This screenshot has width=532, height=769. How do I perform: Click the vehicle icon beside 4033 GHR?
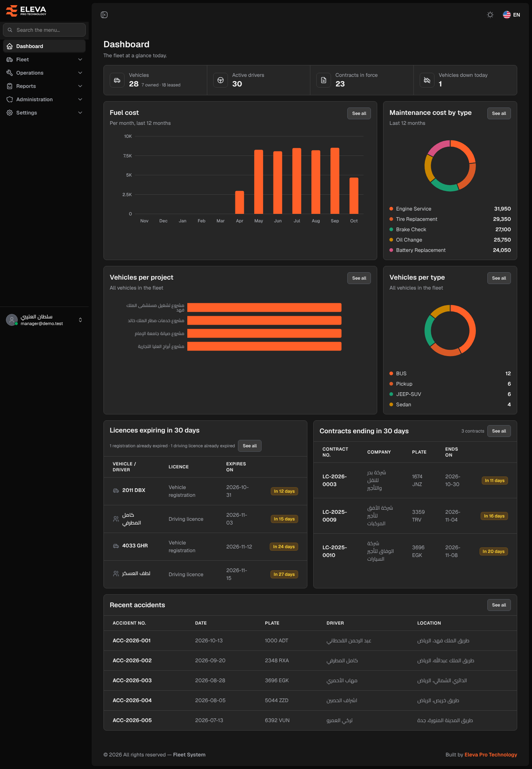[116, 546]
